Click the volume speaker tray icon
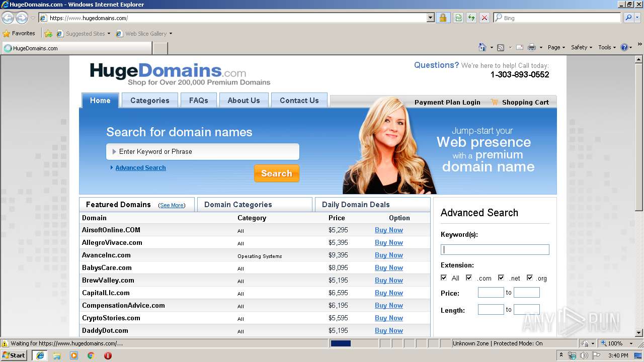 (584, 355)
